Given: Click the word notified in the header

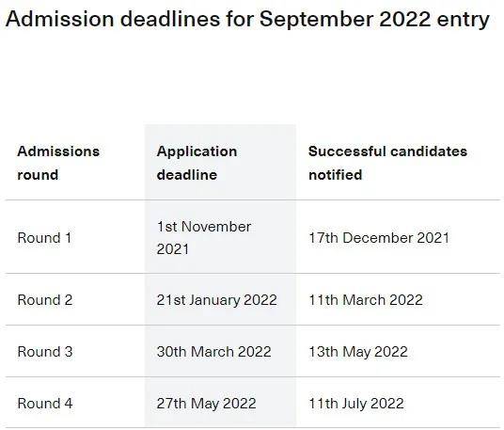Looking at the screenshot, I should click(x=336, y=175).
